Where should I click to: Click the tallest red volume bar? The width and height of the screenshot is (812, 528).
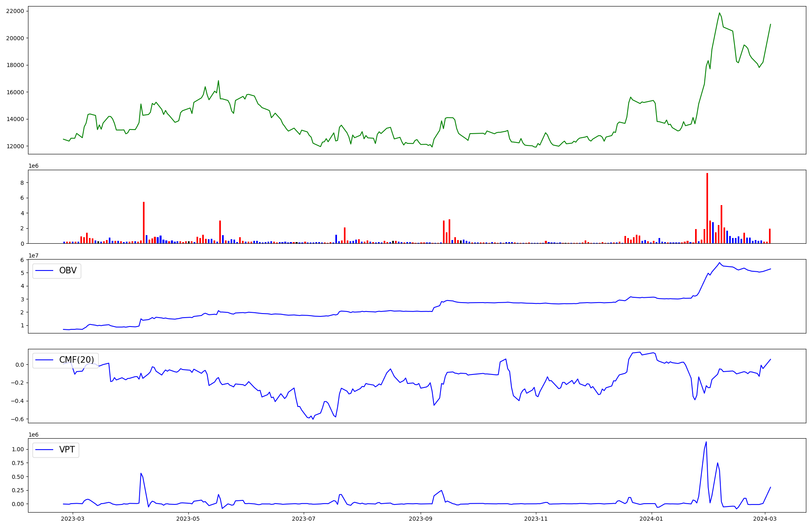tap(707, 207)
